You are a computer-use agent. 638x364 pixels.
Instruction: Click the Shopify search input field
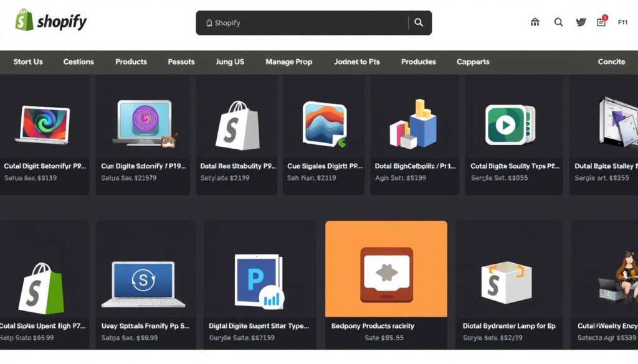[x=305, y=23]
